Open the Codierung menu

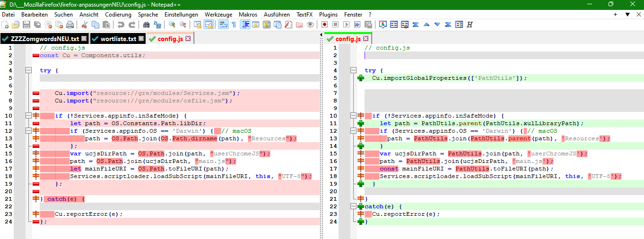tap(118, 15)
